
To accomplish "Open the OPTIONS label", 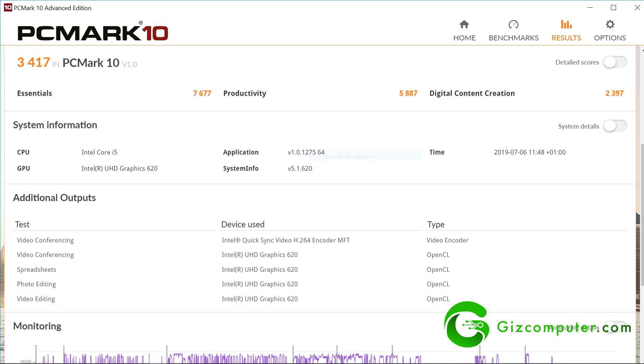I will 610,38.
